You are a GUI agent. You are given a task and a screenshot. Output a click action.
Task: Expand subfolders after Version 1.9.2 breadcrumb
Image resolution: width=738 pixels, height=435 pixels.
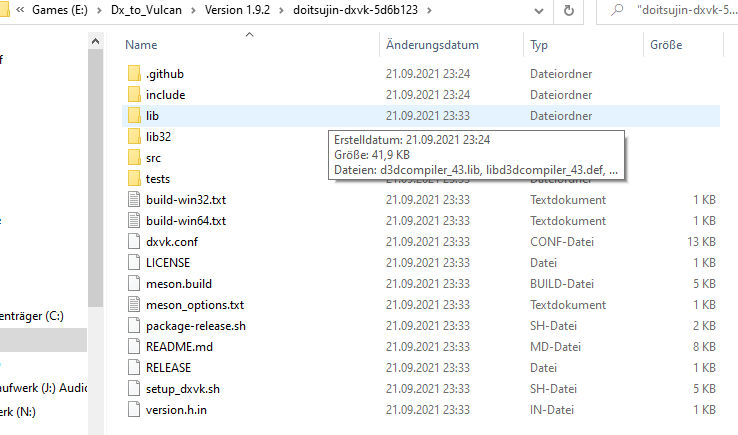[x=281, y=10]
